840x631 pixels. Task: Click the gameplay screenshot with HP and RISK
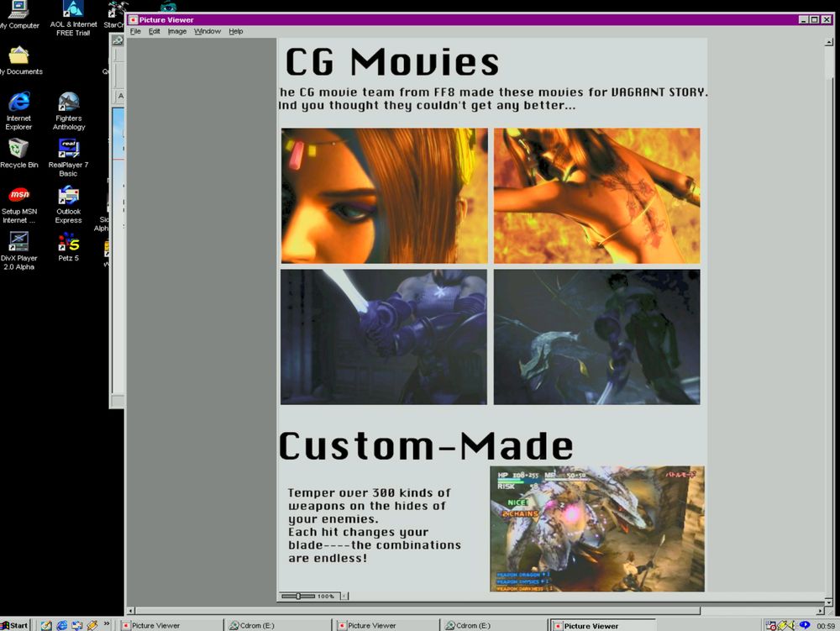[x=597, y=528]
